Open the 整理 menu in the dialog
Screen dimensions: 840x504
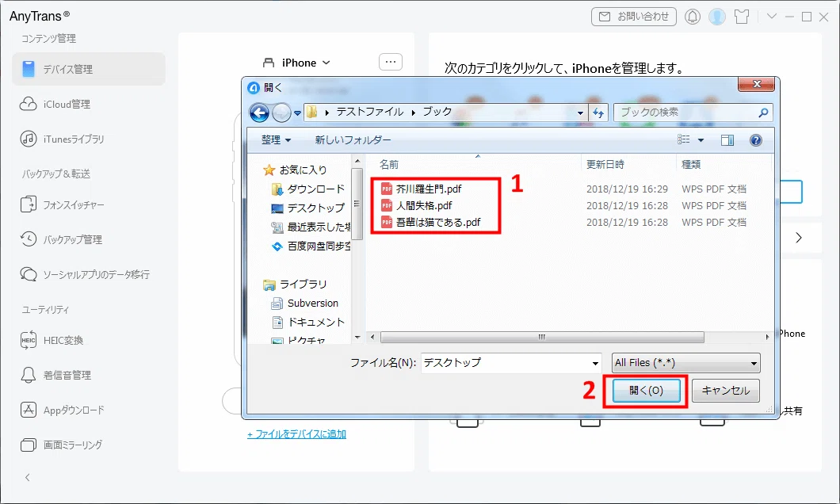(x=276, y=139)
